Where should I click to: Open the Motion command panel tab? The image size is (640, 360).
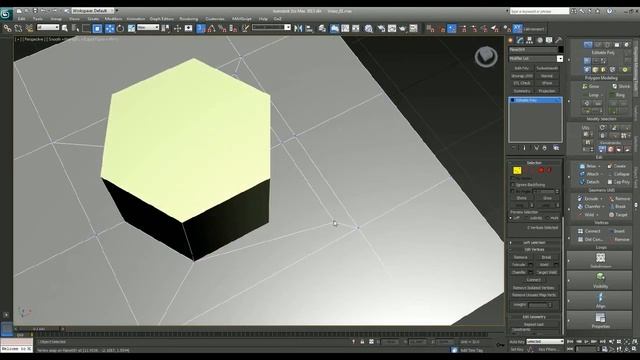pyautogui.click(x=540, y=40)
